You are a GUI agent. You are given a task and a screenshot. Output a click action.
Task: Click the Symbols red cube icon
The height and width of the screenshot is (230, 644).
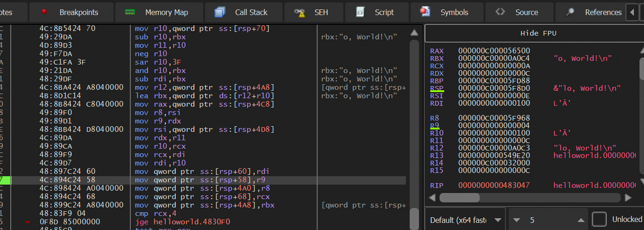point(425,11)
